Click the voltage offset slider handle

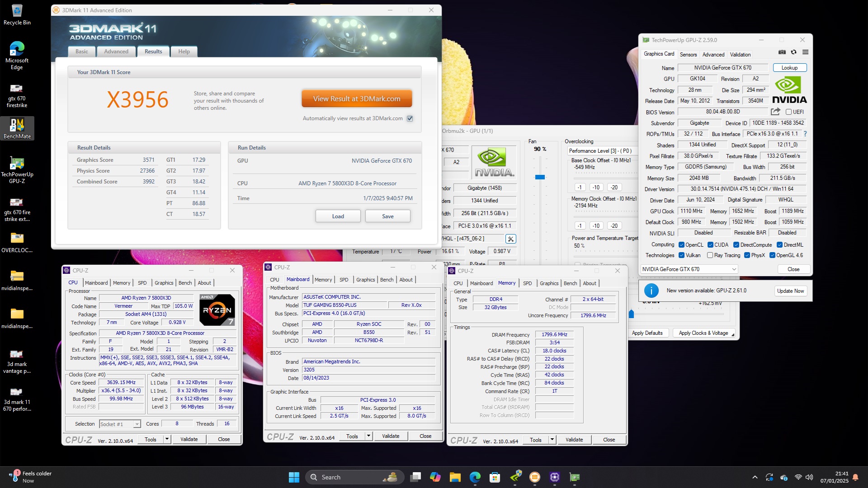coord(631,314)
